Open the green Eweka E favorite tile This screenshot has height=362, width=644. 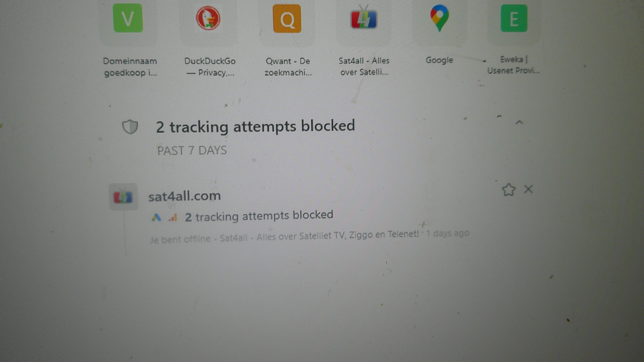(514, 18)
